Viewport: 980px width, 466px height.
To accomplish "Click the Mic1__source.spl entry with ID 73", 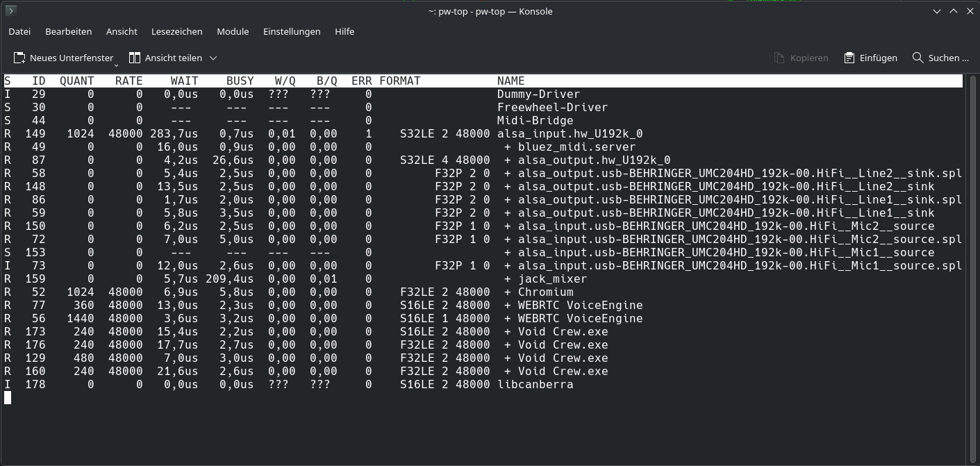I will coord(733,265).
